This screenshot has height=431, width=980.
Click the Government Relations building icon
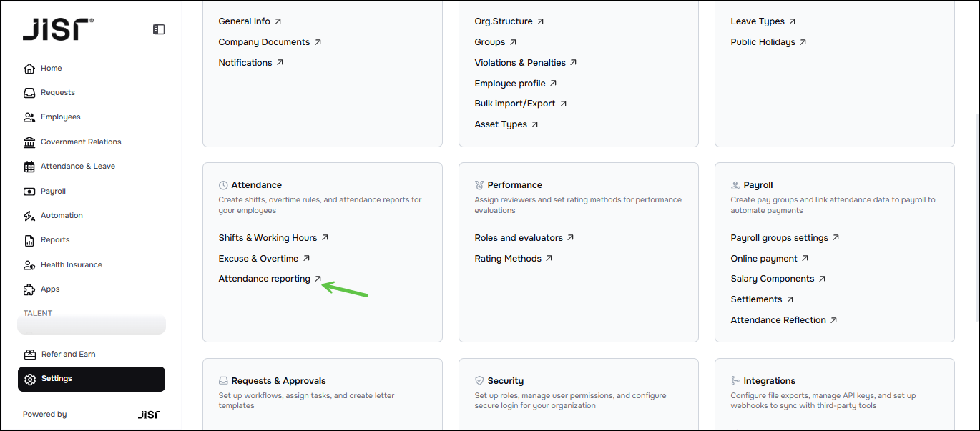click(x=29, y=142)
